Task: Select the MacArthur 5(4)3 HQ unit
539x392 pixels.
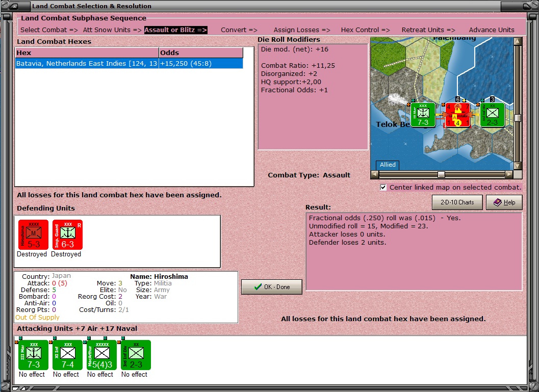Action: (x=102, y=355)
